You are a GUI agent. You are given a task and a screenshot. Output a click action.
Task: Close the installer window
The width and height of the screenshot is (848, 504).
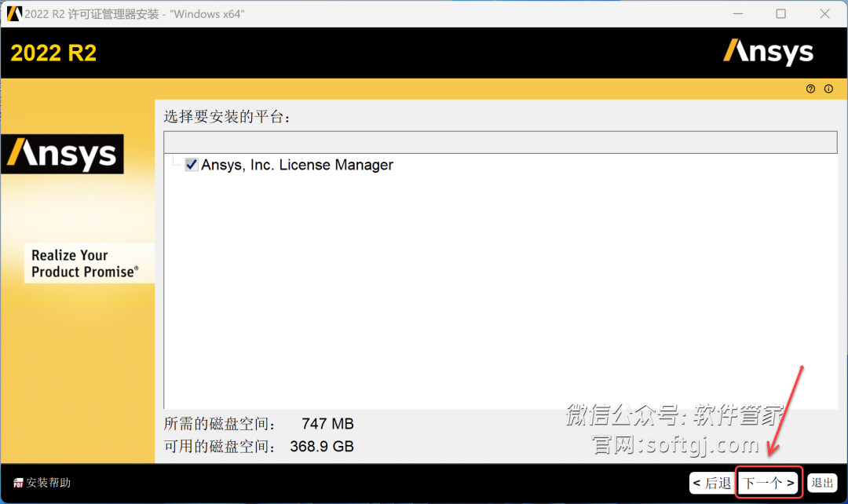(x=824, y=13)
